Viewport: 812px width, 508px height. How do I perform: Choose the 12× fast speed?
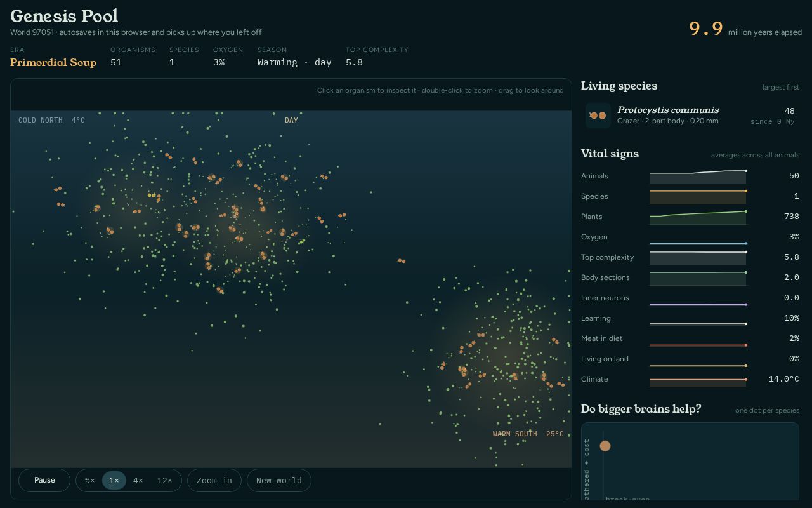point(164,481)
